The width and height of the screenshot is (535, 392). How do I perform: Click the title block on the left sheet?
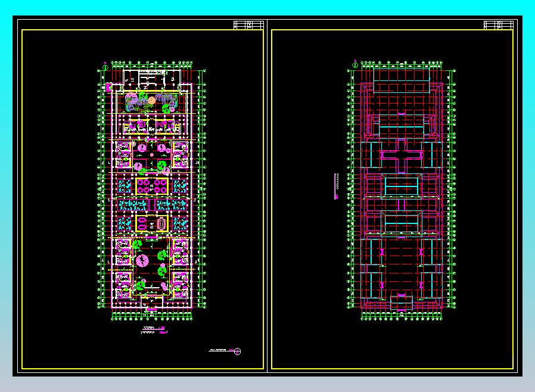[248, 25]
